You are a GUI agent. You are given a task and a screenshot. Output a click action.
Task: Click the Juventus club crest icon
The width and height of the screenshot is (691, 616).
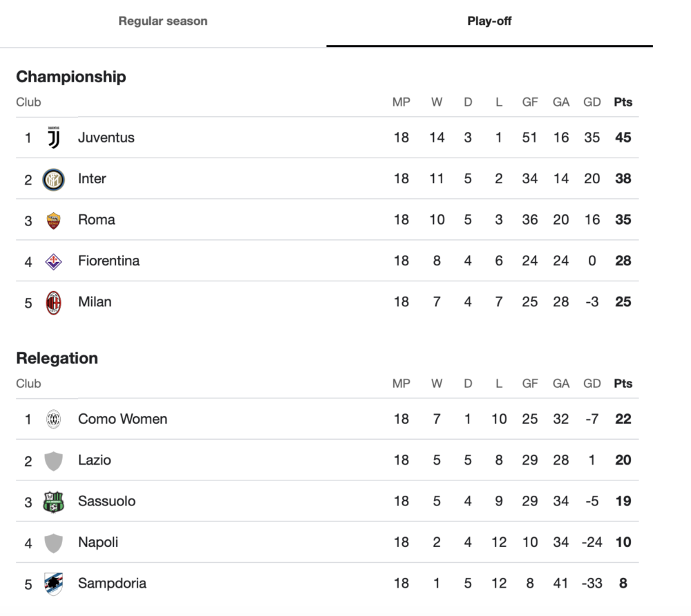point(53,138)
